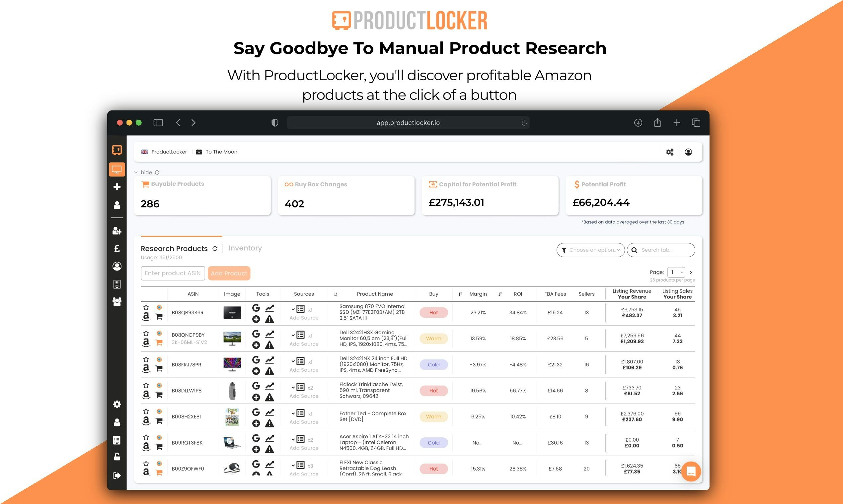The width and height of the screenshot is (843, 504).
Task: Open the add-user icon in sidebar
Action: click(116, 231)
